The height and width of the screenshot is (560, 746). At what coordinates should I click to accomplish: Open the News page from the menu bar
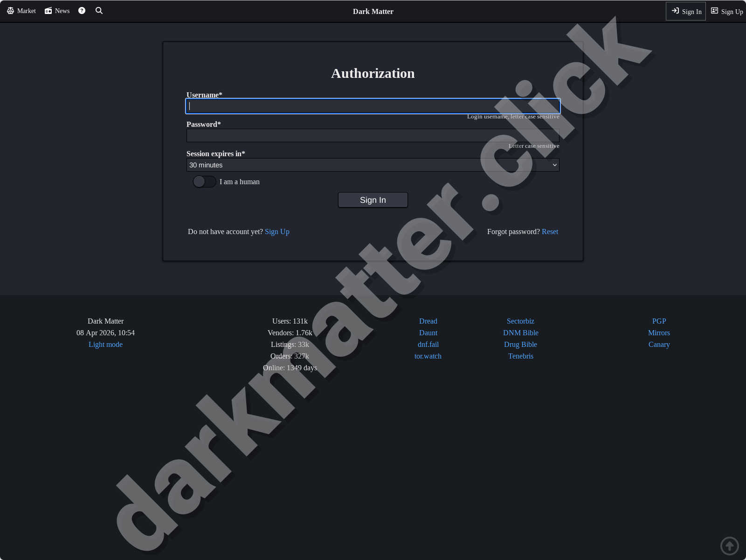click(x=62, y=10)
